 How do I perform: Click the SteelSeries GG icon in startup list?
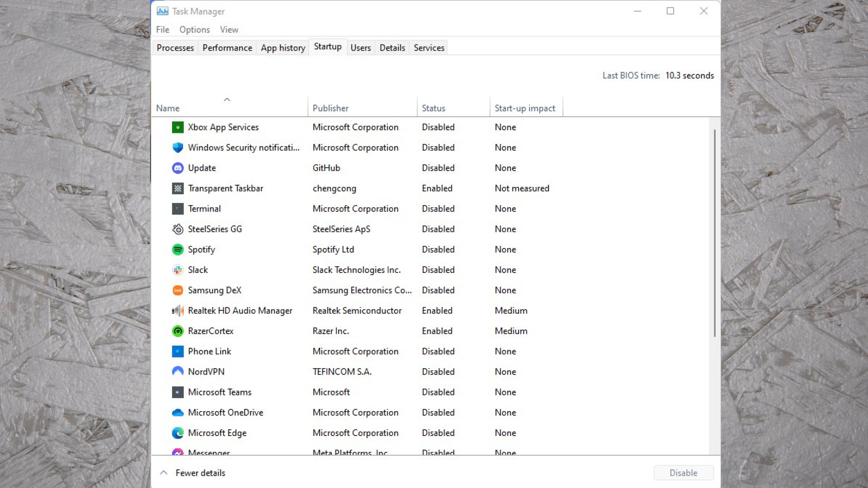(x=178, y=229)
